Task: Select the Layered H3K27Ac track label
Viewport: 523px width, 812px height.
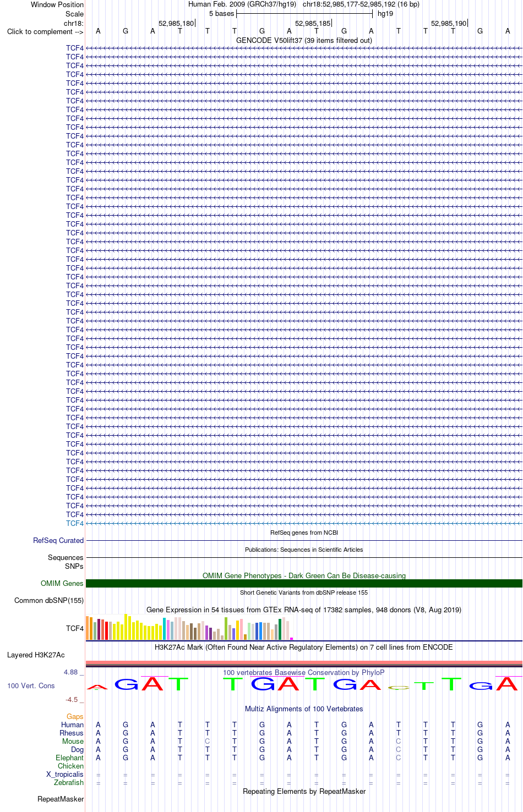Action: pyautogui.click(x=36, y=655)
